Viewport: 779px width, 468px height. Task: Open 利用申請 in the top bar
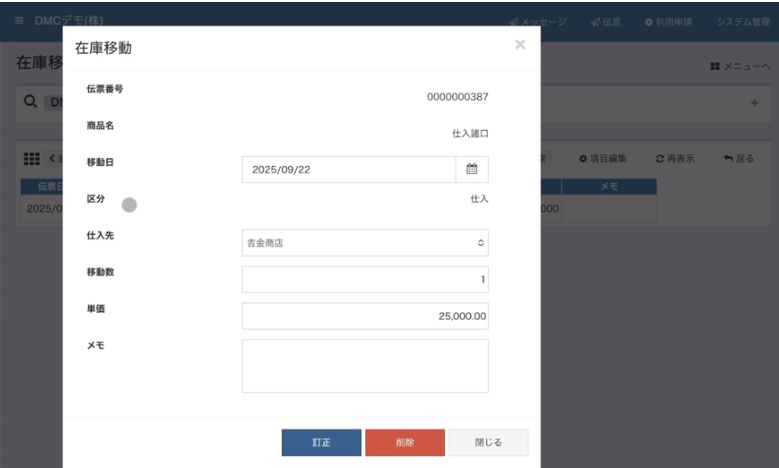coord(669,21)
